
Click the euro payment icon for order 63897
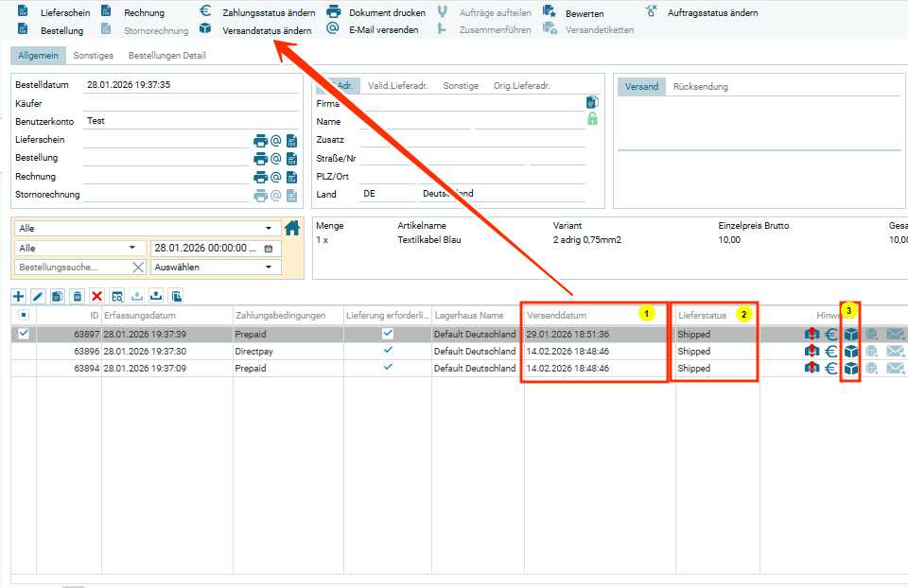[831, 334]
